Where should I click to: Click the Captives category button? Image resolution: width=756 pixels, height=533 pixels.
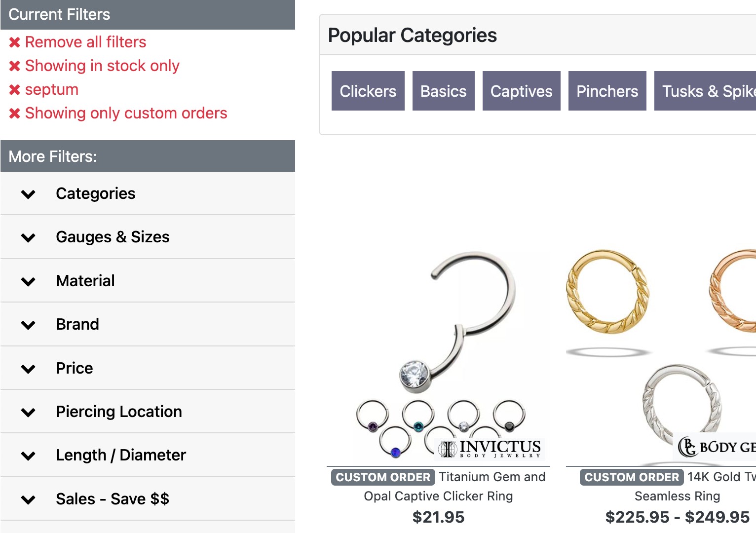pos(521,91)
